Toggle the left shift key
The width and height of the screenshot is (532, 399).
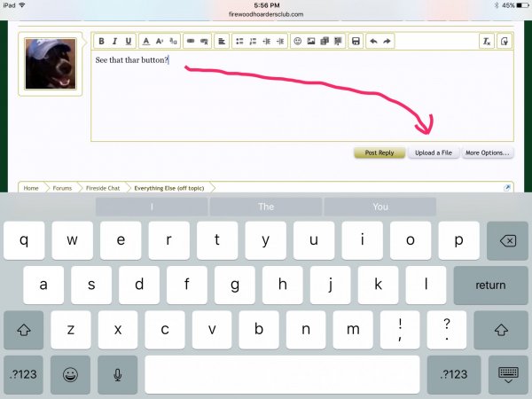(23, 329)
